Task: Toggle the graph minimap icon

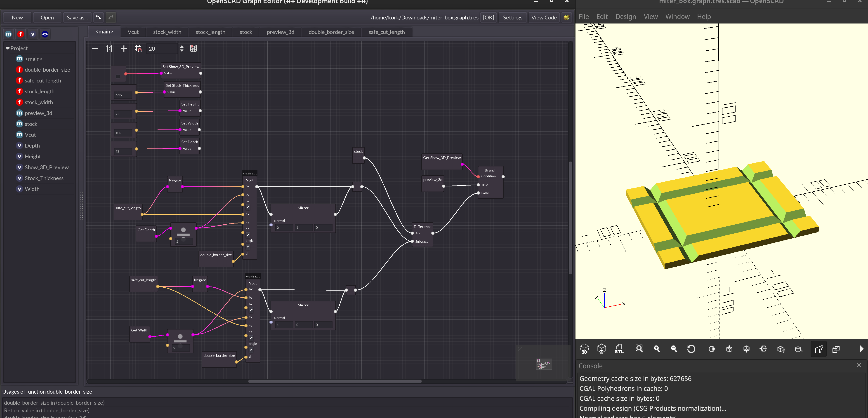Action: [193, 49]
